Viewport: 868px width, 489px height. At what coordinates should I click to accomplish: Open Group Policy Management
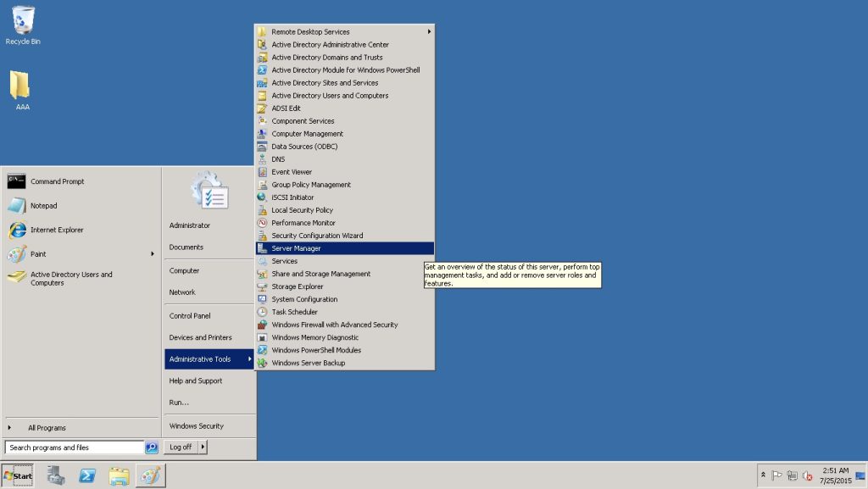(310, 185)
